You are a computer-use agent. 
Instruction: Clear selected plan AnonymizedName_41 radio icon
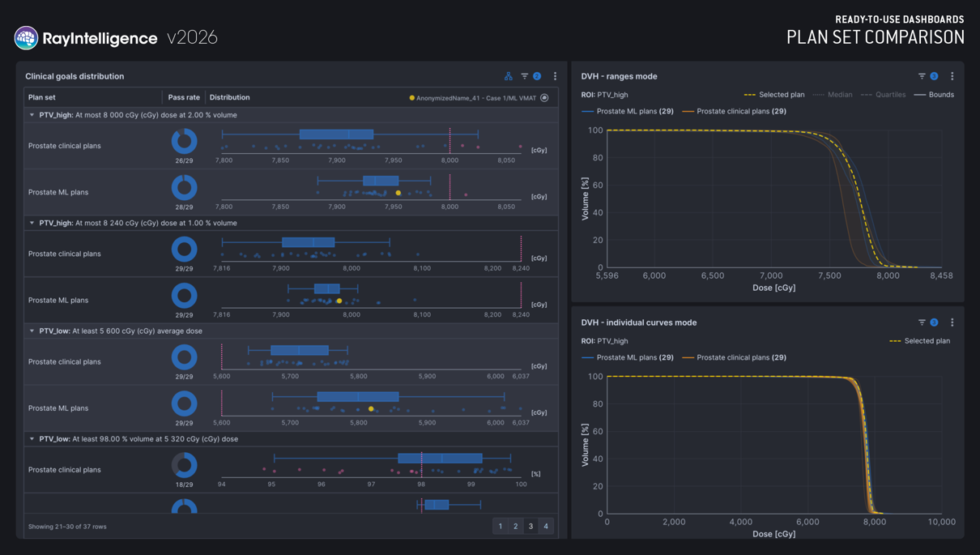point(544,98)
